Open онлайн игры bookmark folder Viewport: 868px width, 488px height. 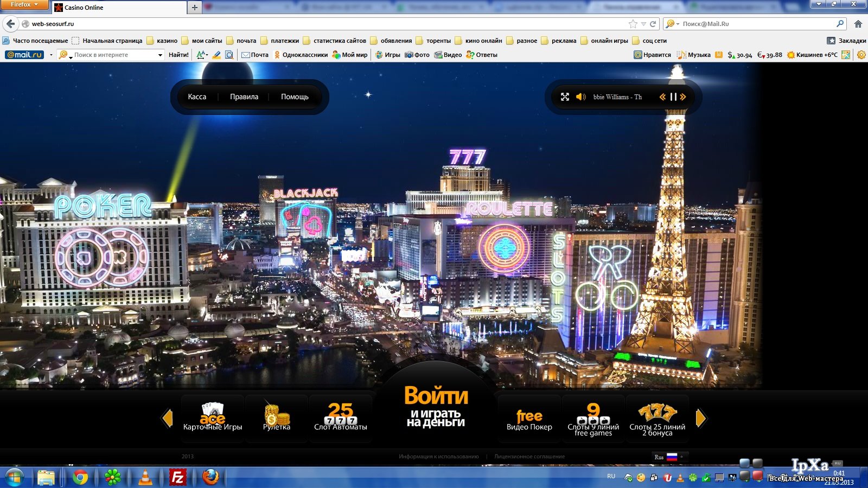click(604, 41)
